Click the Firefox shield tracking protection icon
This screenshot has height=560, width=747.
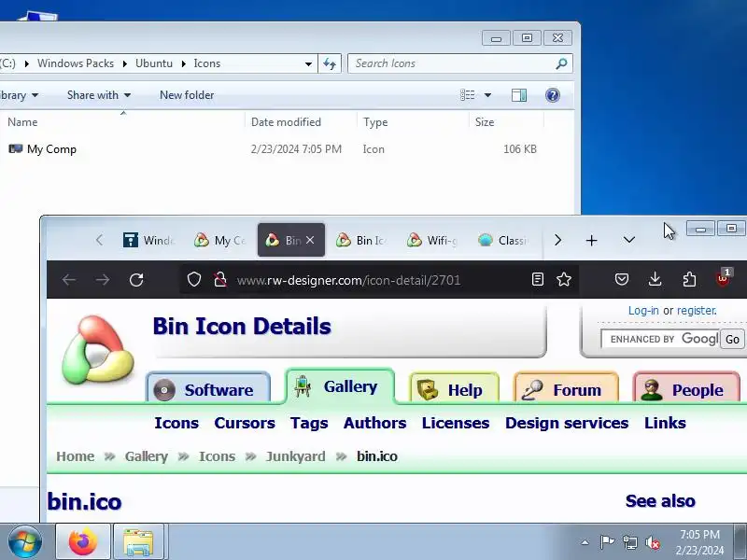pyautogui.click(x=194, y=279)
